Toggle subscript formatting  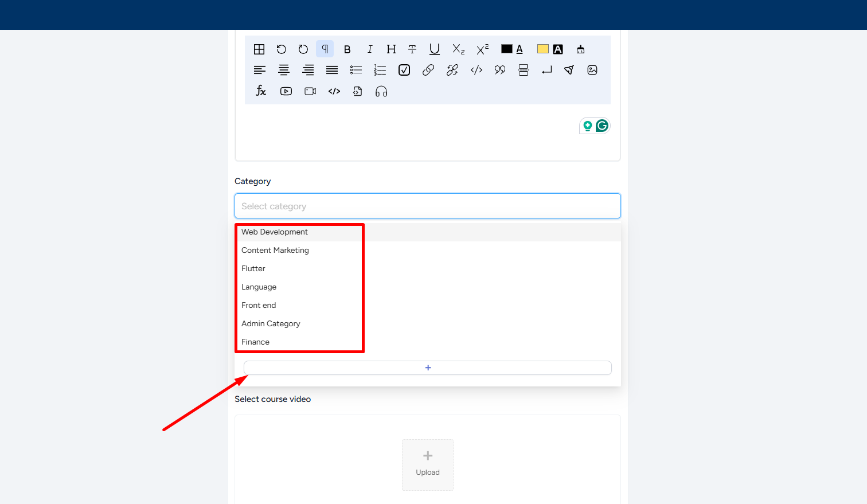click(458, 49)
